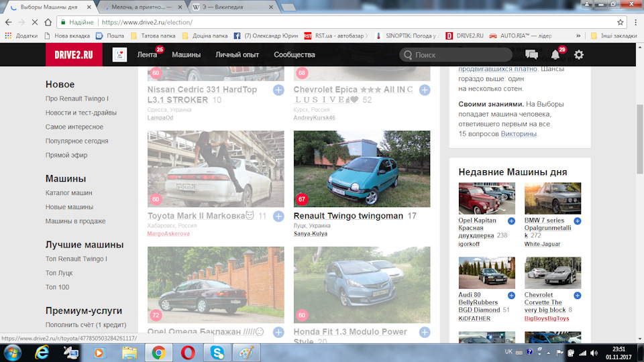Open Каталог машин link

(68, 193)
